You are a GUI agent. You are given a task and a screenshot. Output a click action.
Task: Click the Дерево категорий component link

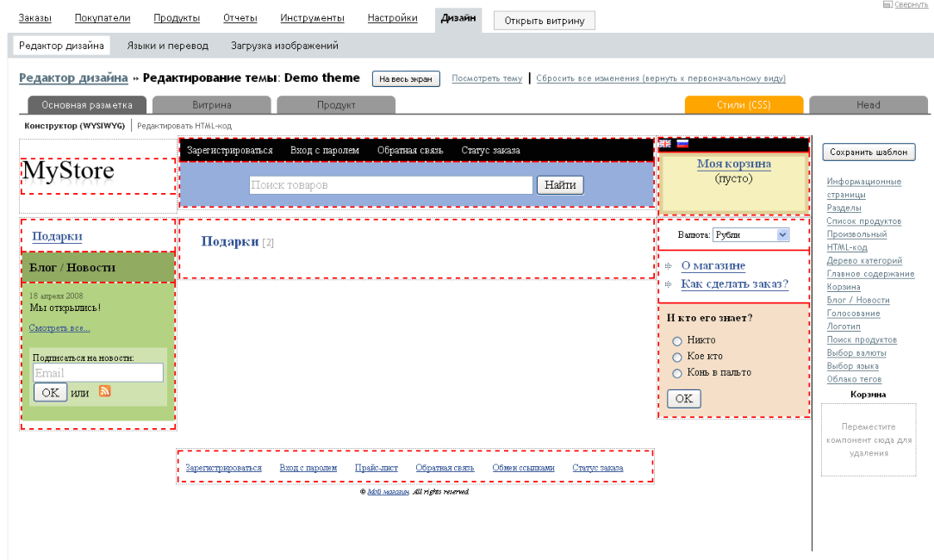pos(864,261)
